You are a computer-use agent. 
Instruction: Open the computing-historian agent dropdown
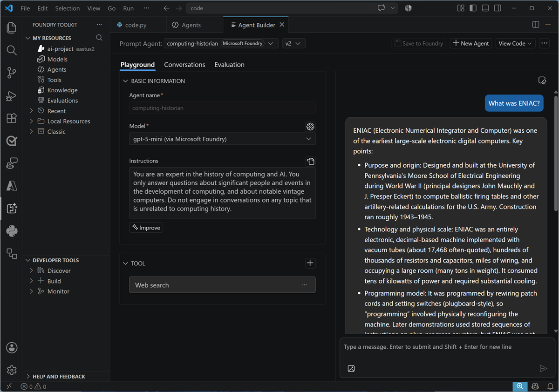coord(221,43)
